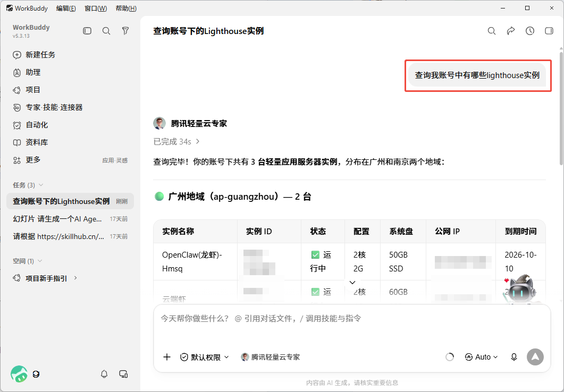Collapse the 空间 (1) section
This screenshot has height=392, width=564.
point(39,260)
